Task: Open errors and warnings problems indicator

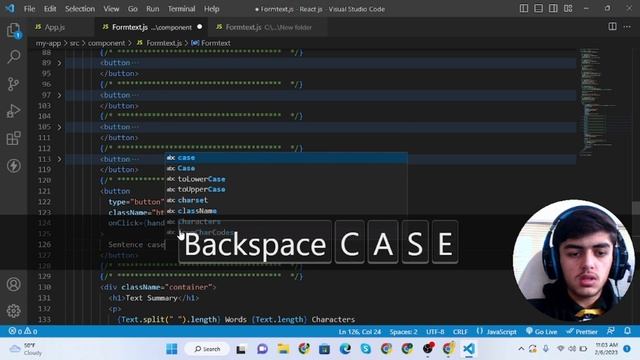Action: (23, 331)
